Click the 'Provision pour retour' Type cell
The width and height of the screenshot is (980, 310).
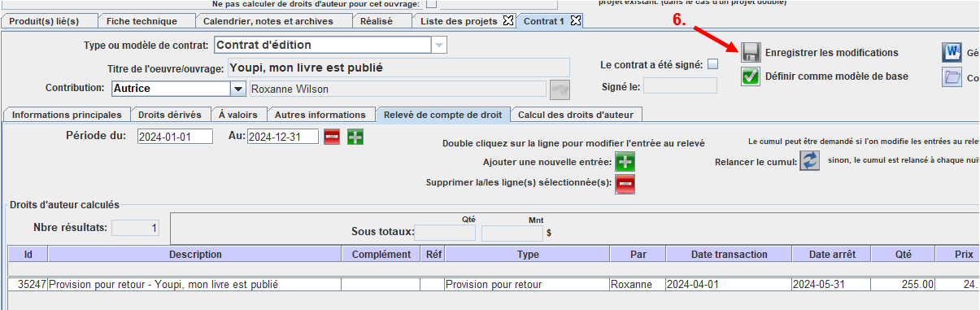(x=528, y=285)
